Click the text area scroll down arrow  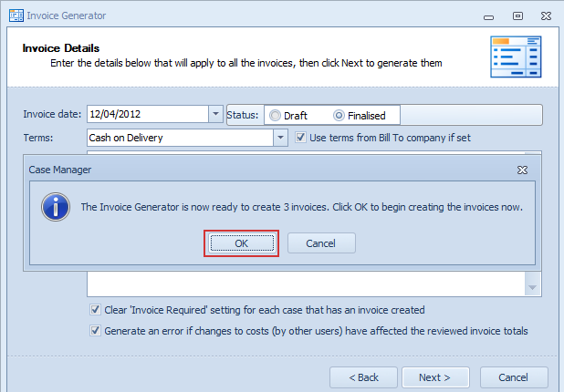coord(532,287)
